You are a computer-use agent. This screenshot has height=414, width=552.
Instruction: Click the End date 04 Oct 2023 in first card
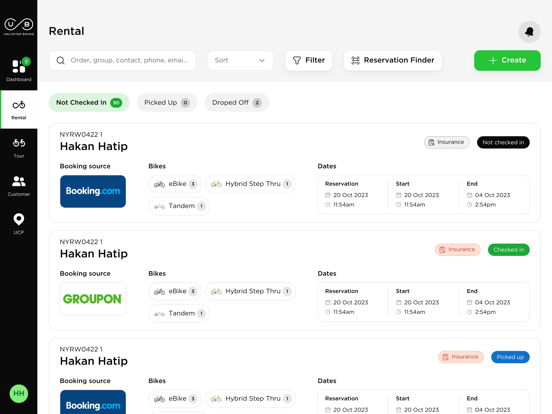pyautogui.click(x=492, y=195)
